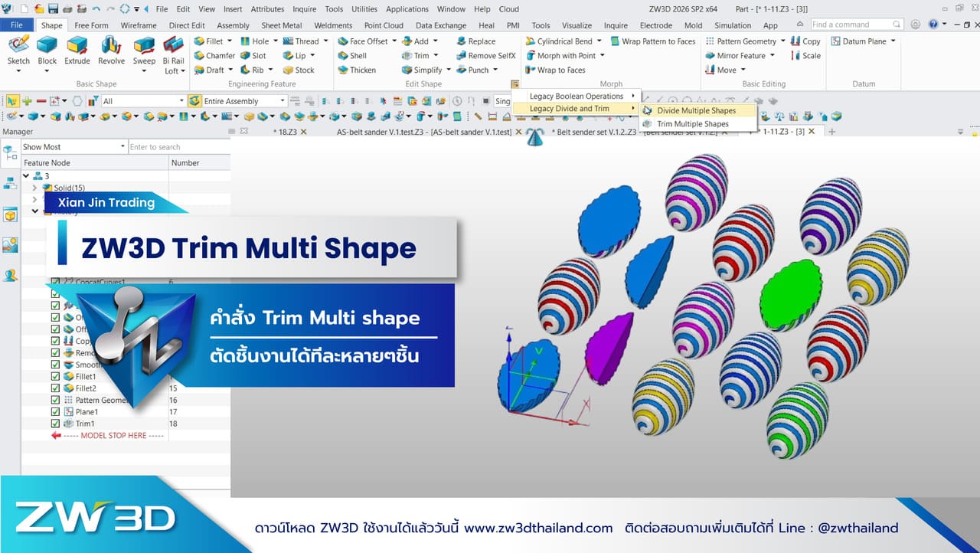Toggle the Plane1 feature checkbox
980x553 pixels.
point(54,411)
